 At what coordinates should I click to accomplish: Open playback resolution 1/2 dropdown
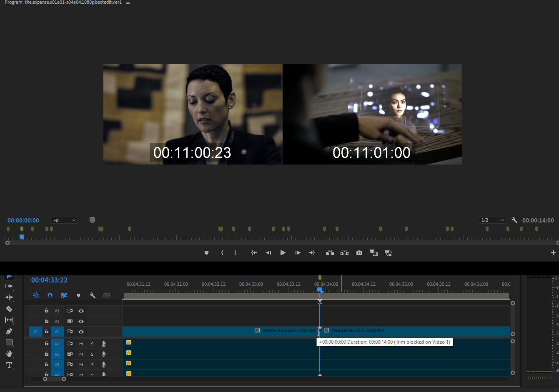click(492, 220)
